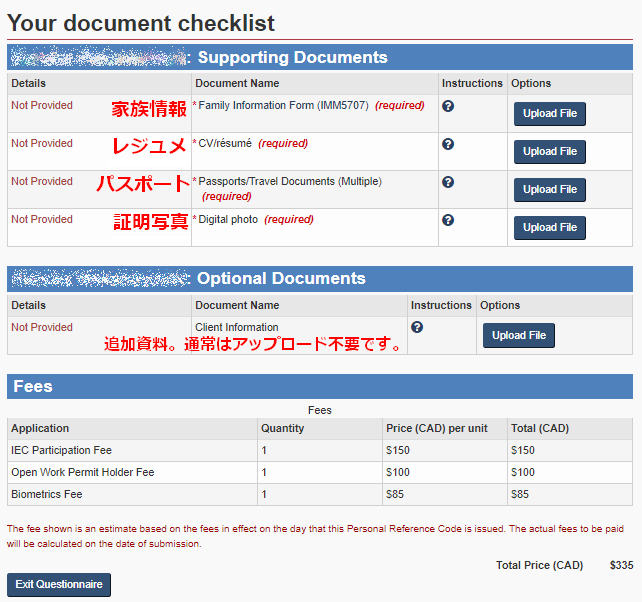Viewport: 642px width, 602px height.
Task: View instructions icon for Digital photo
Action: 448,220
